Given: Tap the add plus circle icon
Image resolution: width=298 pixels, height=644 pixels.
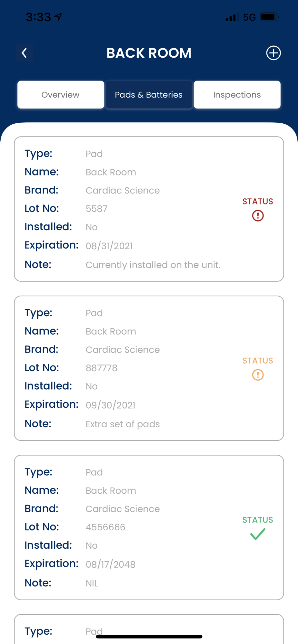Looking at the screenshot, I should pyautogui.click(x=273, y=53).
